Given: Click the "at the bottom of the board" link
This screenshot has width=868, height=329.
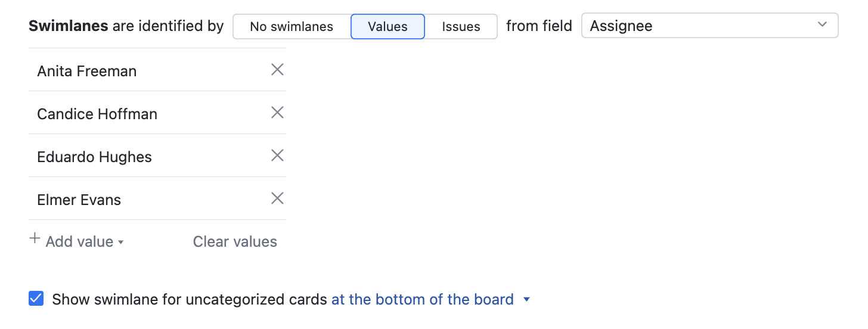Looking at the screenshot, I should (x=422, y=299).
